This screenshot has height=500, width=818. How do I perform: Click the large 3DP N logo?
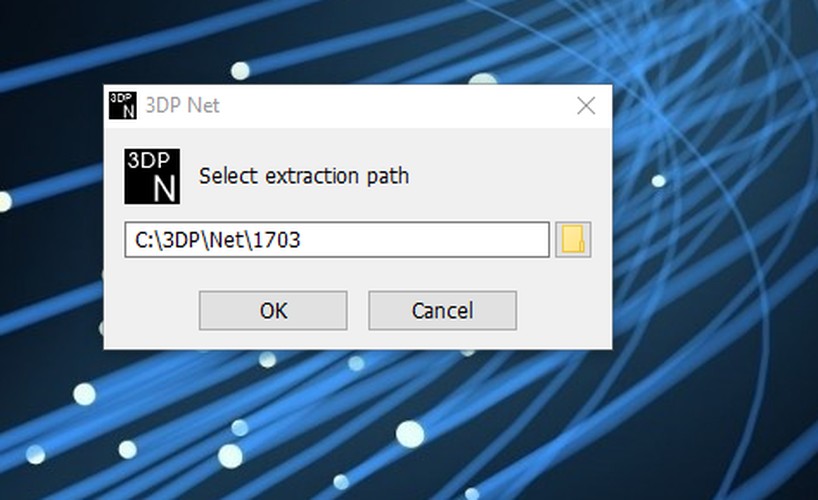[x=152, y=176]
